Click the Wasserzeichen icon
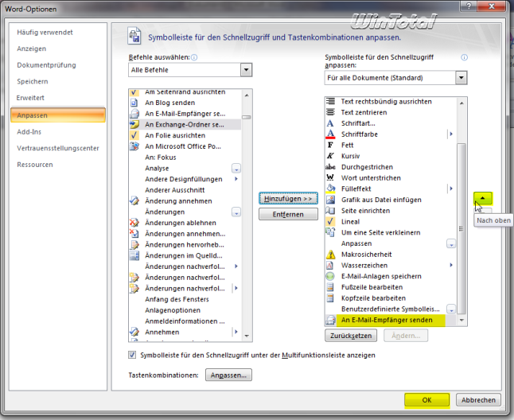 [x=330, y=266]
